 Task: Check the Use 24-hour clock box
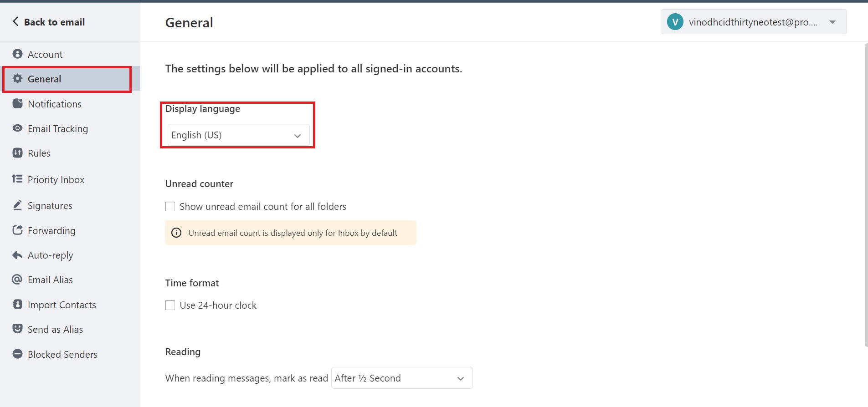pos(170,305)
